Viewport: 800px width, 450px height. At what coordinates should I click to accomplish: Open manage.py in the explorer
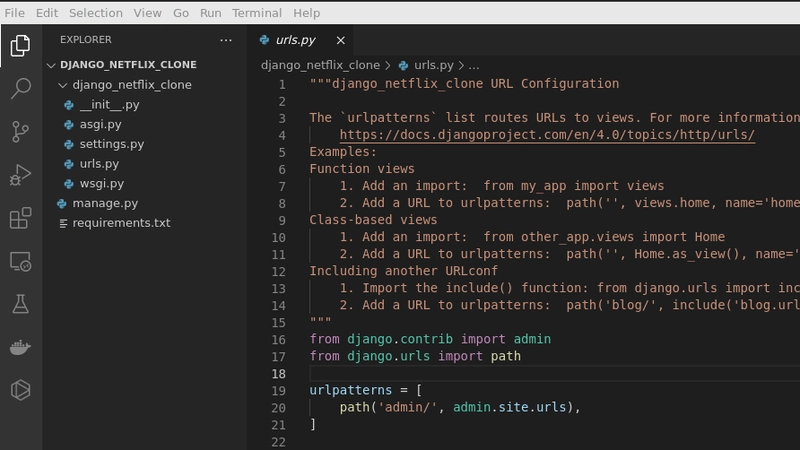(104, 203)
